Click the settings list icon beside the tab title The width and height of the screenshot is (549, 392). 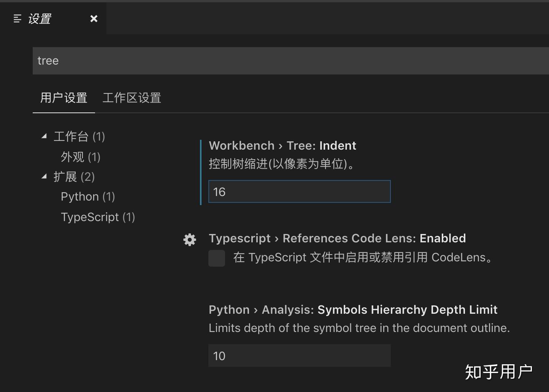pos(17,19)
